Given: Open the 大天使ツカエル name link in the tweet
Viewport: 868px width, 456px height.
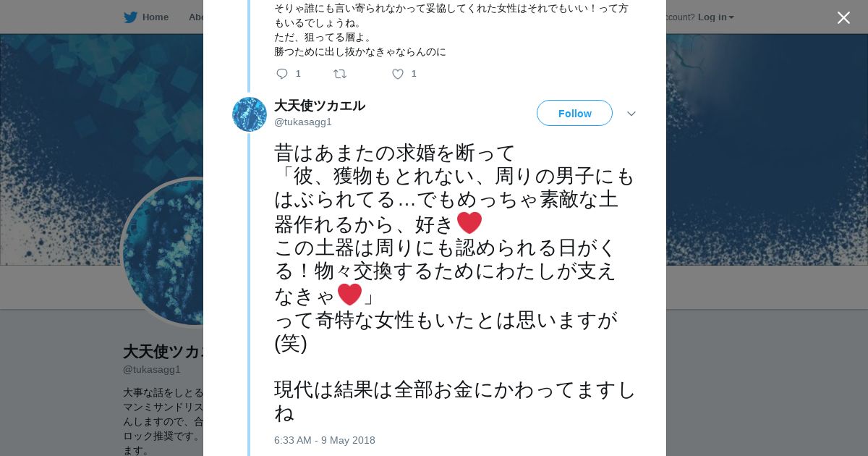Looking at the screenshot, I should tap(320, 106).
